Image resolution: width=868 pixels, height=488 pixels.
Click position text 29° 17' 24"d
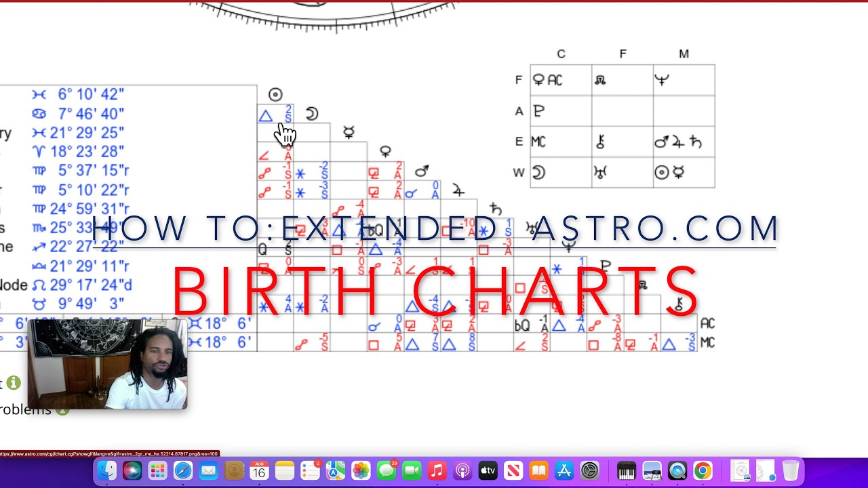click(x=91, y=285)
